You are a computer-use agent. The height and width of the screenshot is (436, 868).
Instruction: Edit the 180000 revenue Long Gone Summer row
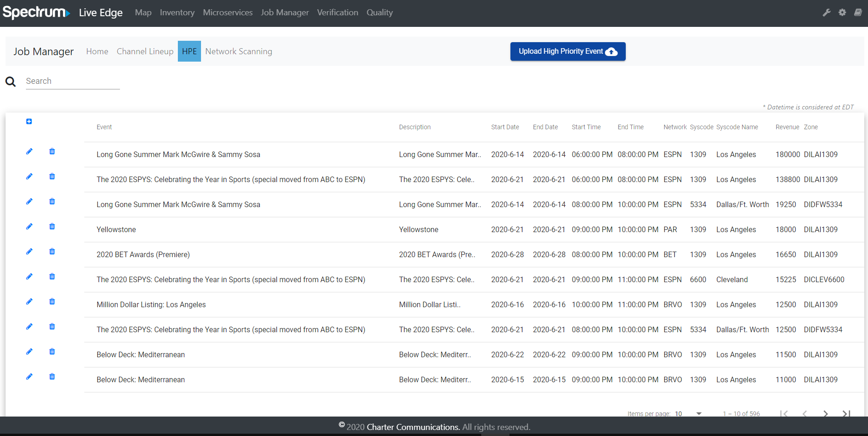[29, 152]
